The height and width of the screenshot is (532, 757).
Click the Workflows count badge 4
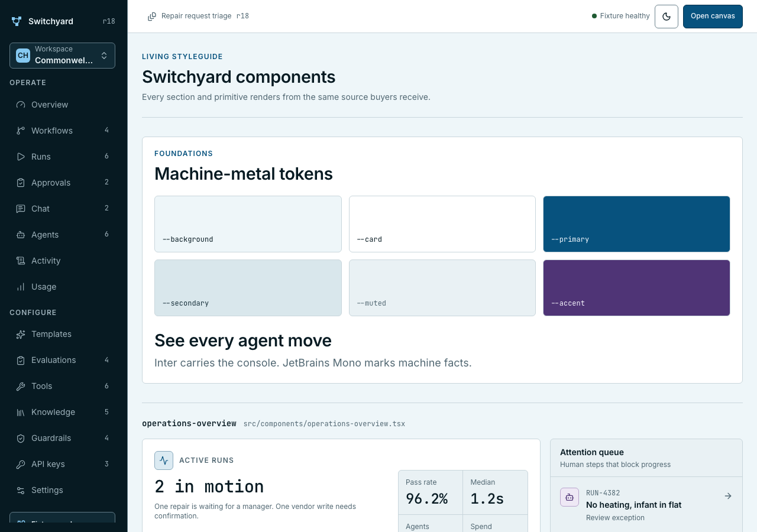[x=106, y=130]
